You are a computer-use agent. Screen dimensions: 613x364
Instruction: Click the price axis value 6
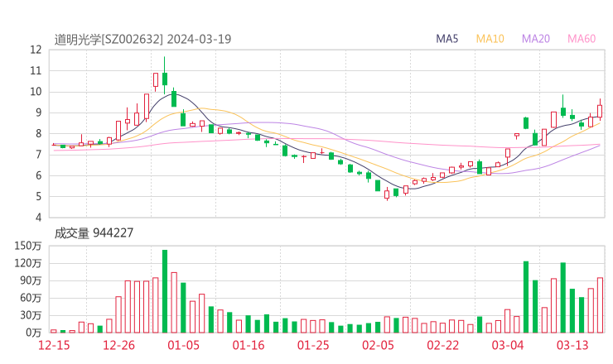(x=38, y=175)
